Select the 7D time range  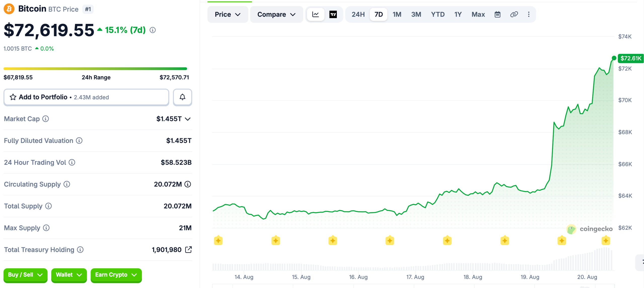coord(379,14)
